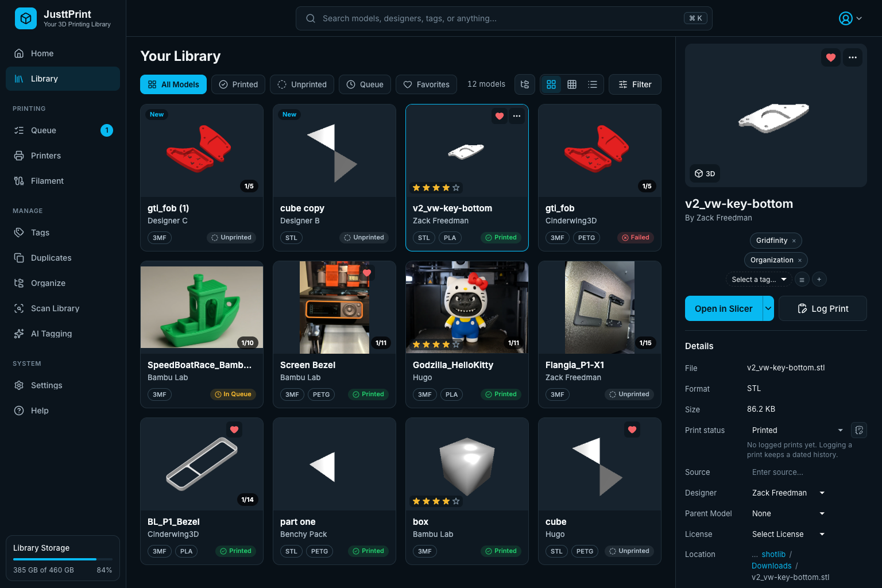Click the model preview image in detail panel
This screenshot has height=588, width=882.
776,115
